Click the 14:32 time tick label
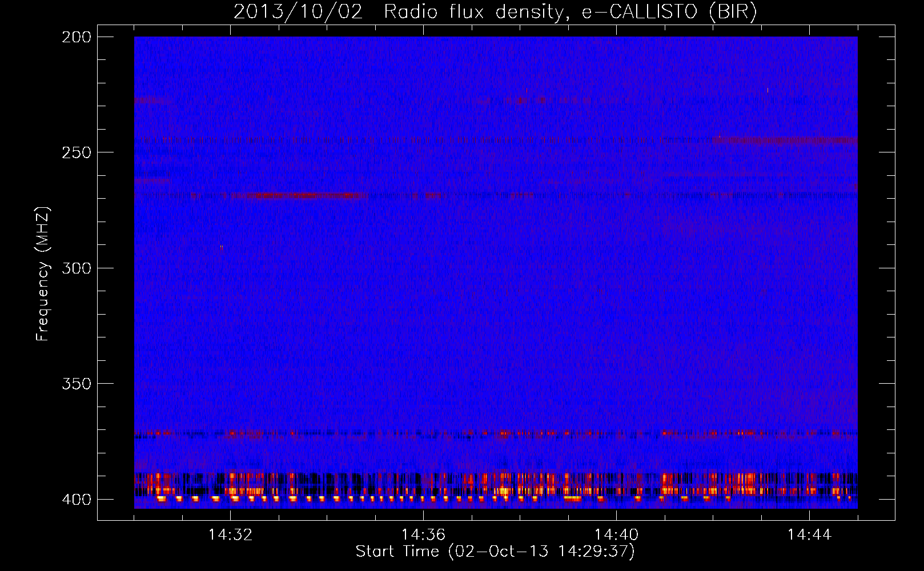Viewport: 924px width, 571px height. click(230, 534)
